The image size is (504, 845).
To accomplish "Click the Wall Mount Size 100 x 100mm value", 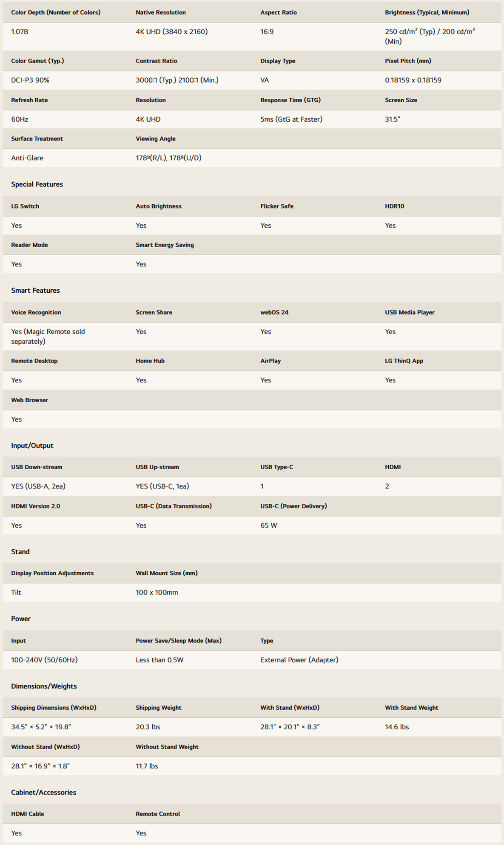I will coord(157,592).
